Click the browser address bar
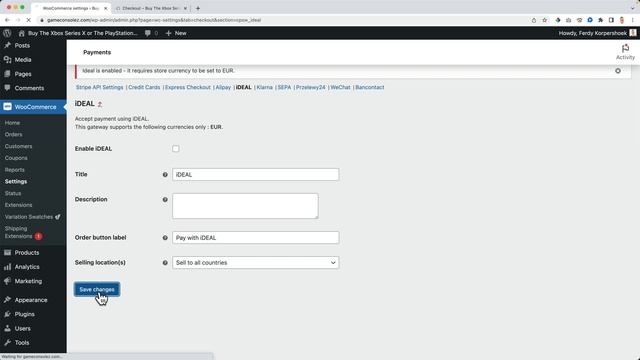Viewport: 640px width, 360px height. [x=282, y=20]
